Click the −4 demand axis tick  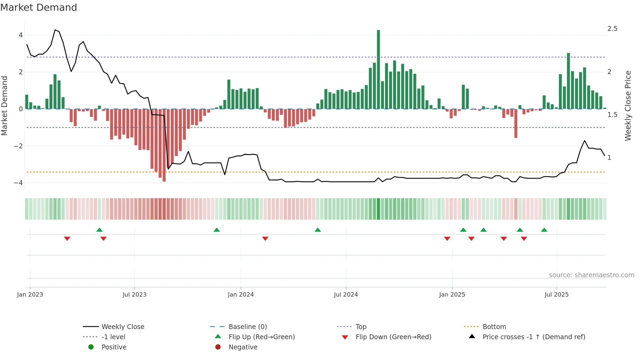click(19, 183)
